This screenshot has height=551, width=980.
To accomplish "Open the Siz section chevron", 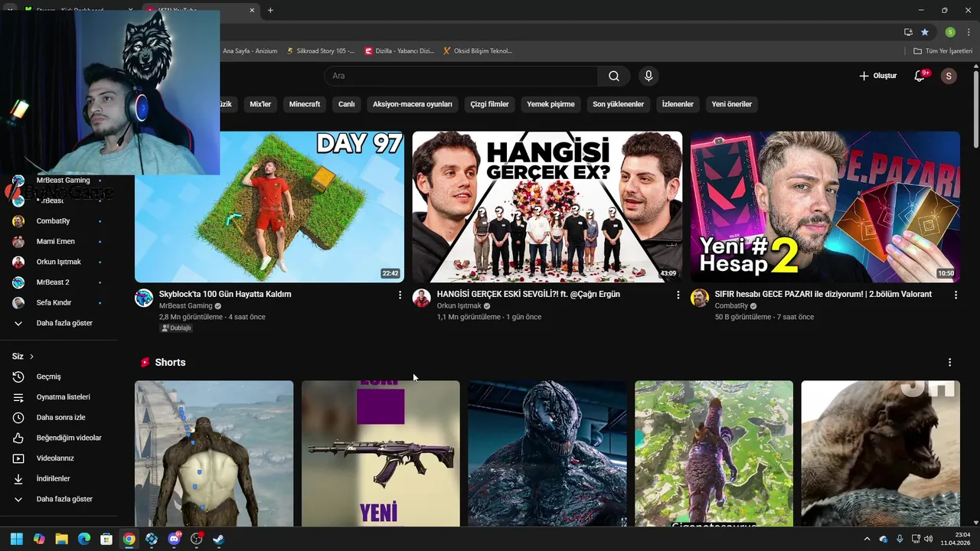I will tap(31, 357).
